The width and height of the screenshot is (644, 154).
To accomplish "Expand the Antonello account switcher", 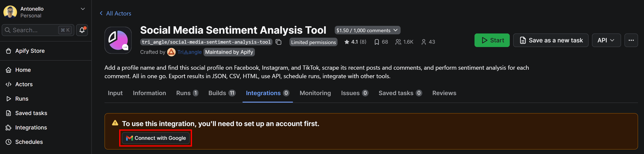I will (83, 9).
